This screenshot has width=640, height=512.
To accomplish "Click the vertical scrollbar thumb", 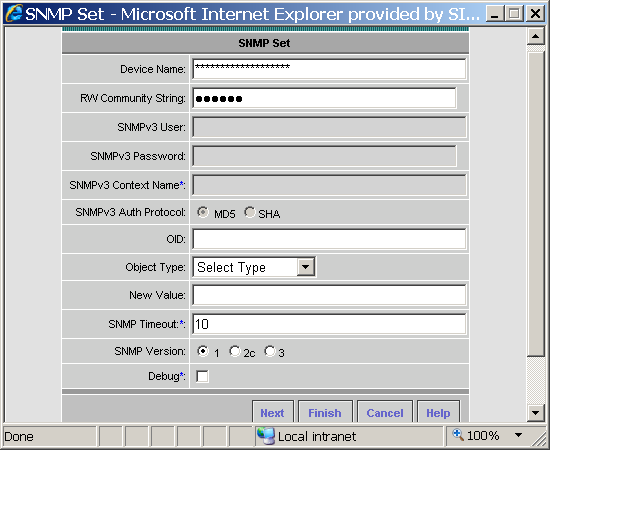I will [x=536, y=204].
